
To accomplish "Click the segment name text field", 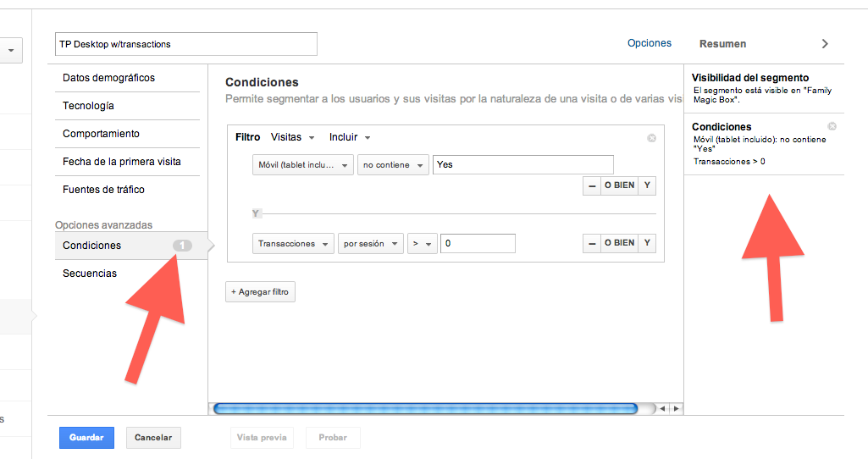I will click(x=185, y=44).
